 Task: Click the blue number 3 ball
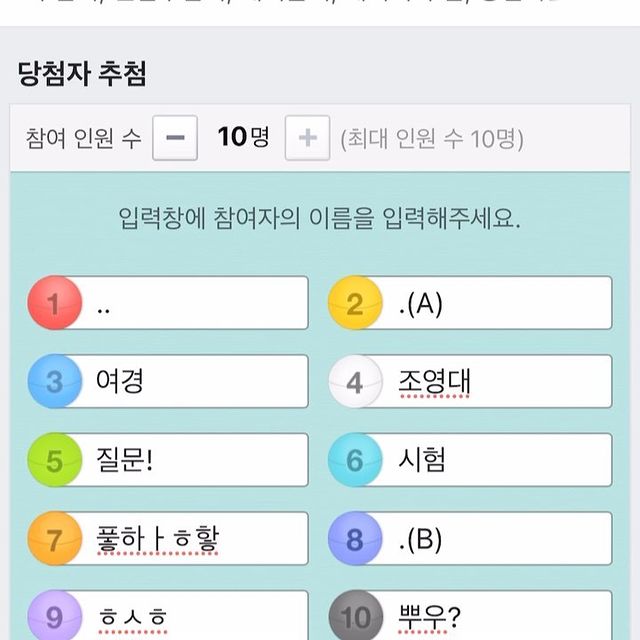click(54, 381)
